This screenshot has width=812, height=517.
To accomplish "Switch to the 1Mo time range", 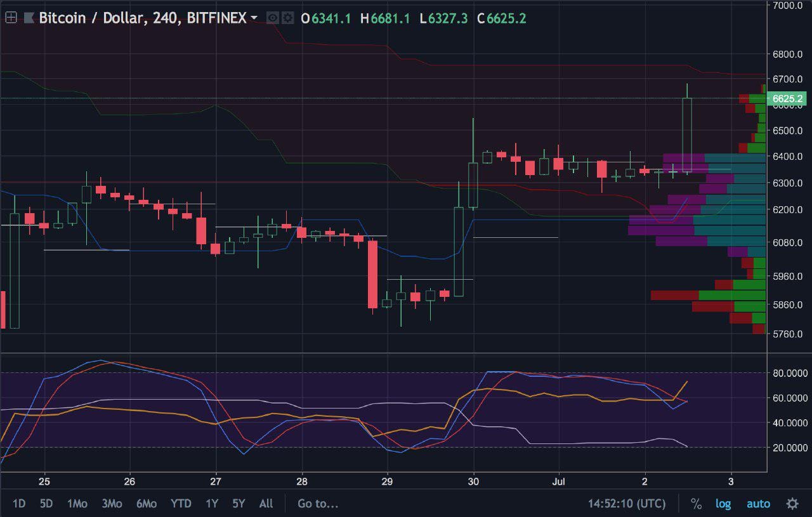I will (x=77, y=504).
